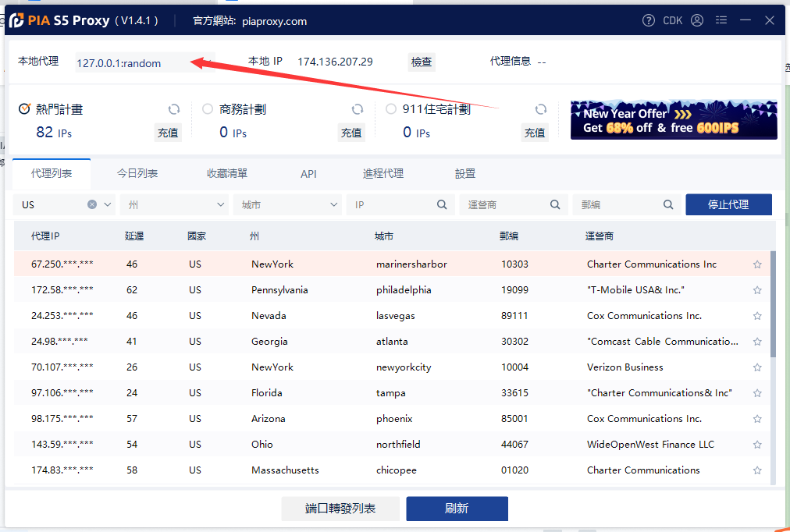Open the list menu icon in title bar
Viewport: 790px width, 532px height.
[x=721, y=20]
